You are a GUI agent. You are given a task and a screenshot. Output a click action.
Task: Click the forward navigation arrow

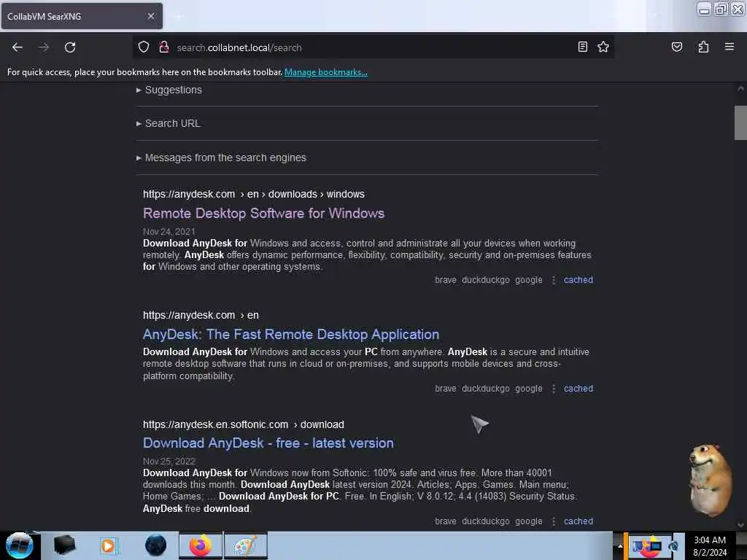pos(44,47)
